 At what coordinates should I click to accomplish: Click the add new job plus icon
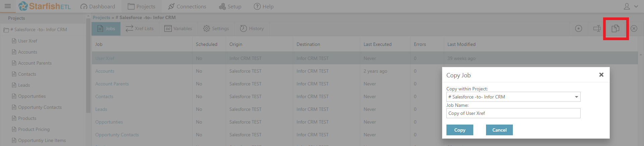(578, 29)
